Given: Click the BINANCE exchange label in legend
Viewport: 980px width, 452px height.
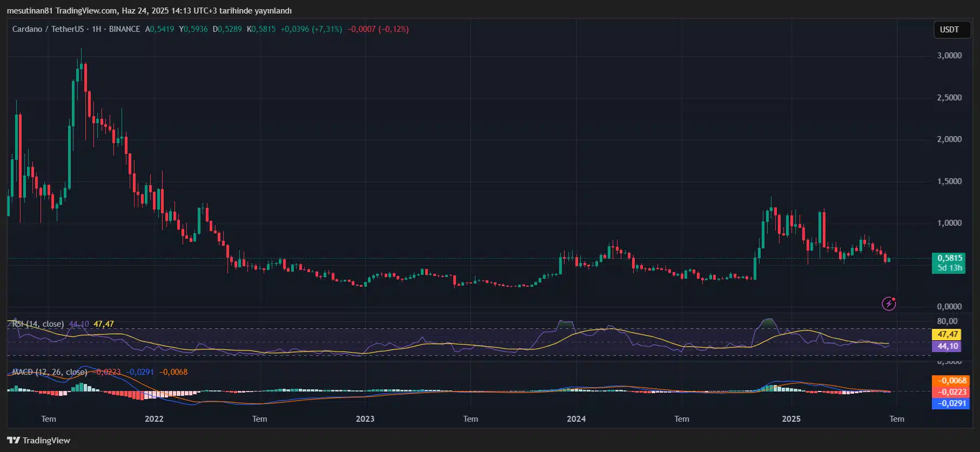Looking at the screenshot, I should [124, 29].
